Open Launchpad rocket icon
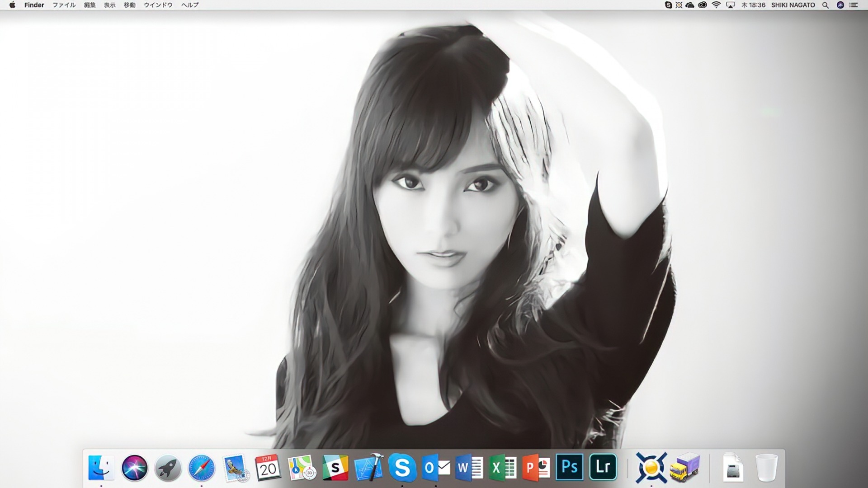Screen dimensions: 868x488 (x=168, y=467)
